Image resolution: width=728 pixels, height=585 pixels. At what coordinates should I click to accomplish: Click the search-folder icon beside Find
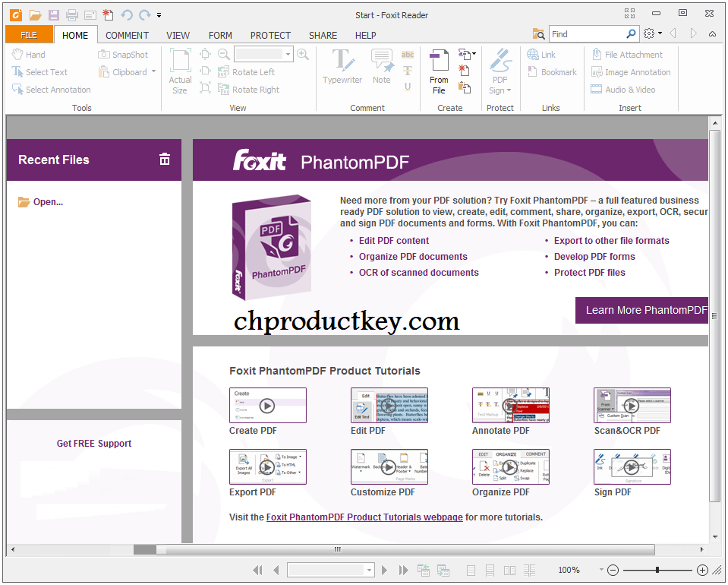pyautogui.click(x=538, y=34)
